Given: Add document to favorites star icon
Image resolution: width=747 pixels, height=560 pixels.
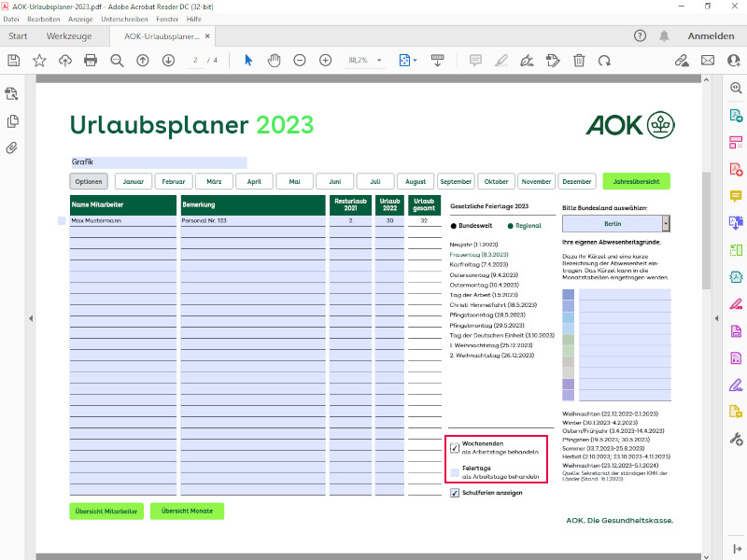Looking at the screenshot, I should click(39, 61).
